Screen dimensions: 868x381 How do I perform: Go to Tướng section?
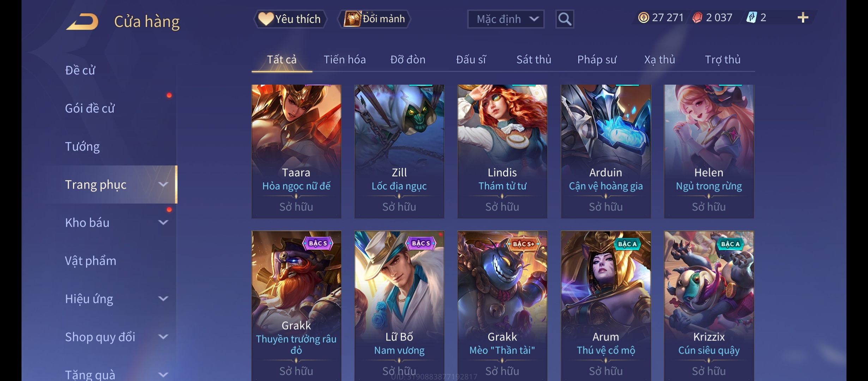(82, 146)
